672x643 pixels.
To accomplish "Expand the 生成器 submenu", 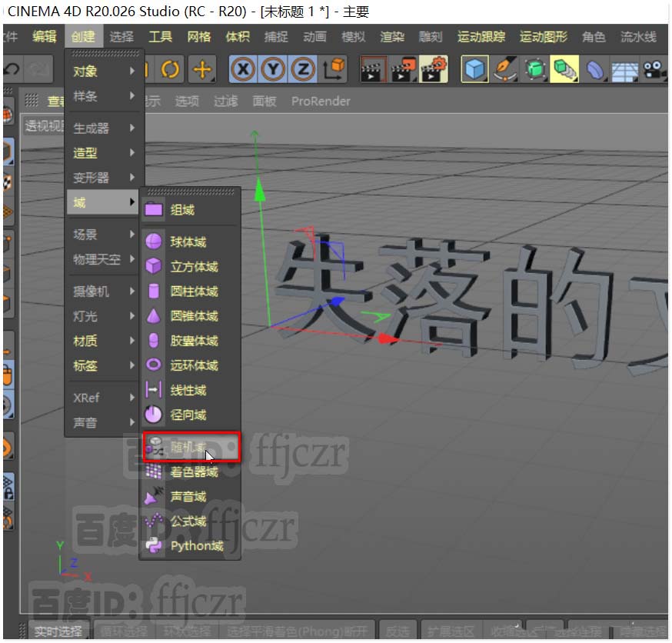I will [x=104, y=128].
